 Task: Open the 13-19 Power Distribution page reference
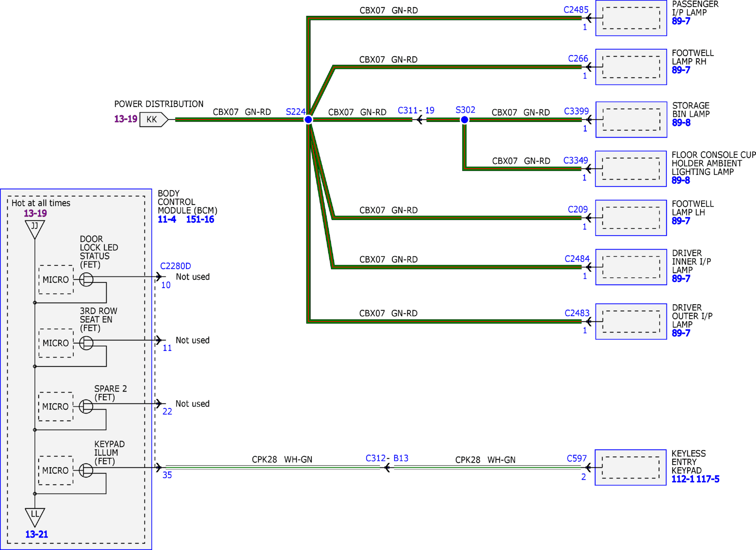click(126, 119)
